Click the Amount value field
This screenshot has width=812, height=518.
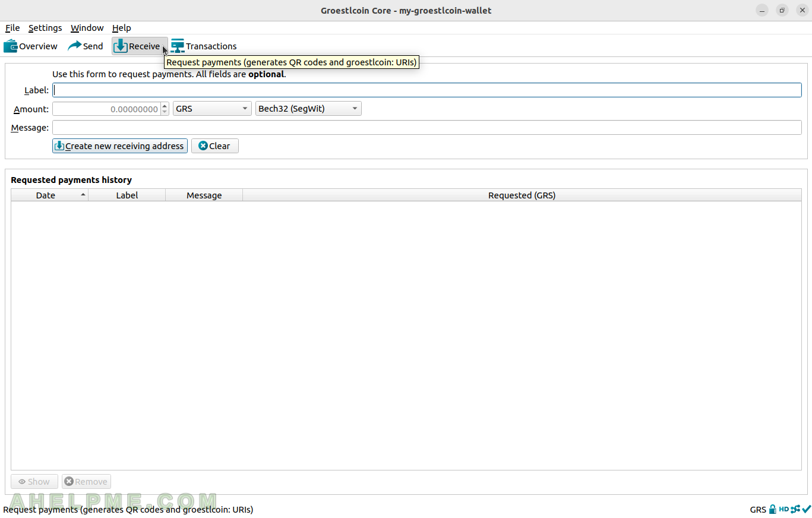[x=106, y=109]
